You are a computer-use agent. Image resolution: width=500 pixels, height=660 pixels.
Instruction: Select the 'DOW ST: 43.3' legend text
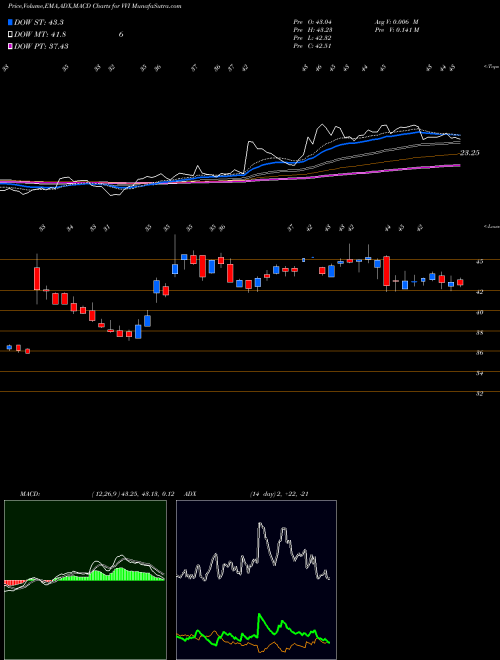[x=39, y=22]
